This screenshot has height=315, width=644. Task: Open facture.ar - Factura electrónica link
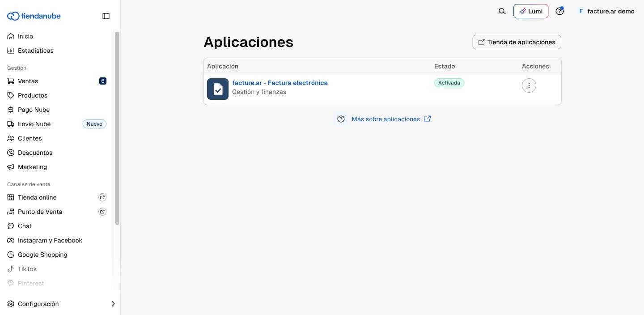click(x=280, y=83)
